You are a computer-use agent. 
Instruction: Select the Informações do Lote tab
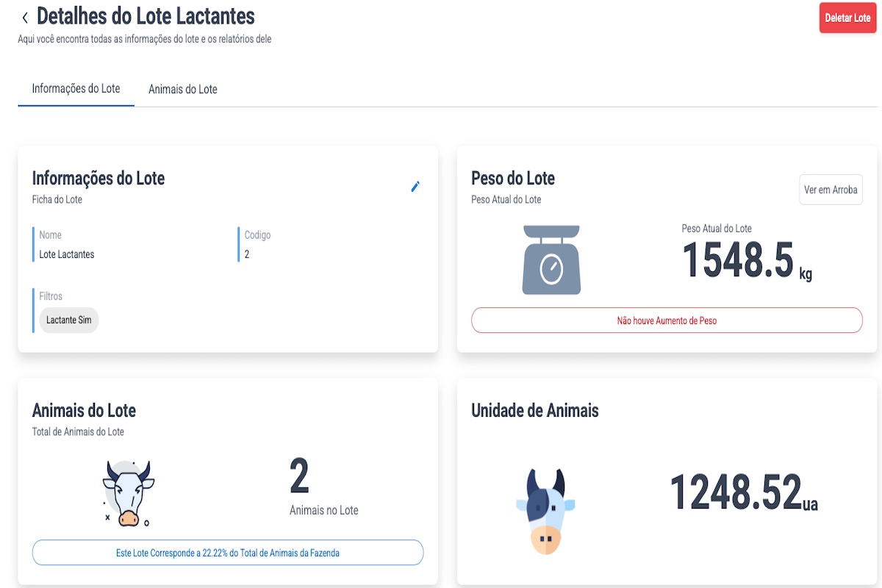[76, 88]
